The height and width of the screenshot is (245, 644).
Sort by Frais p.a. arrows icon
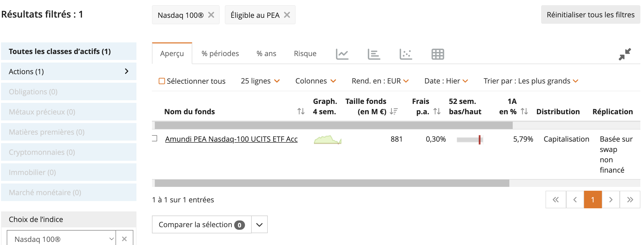pos(437,111)
